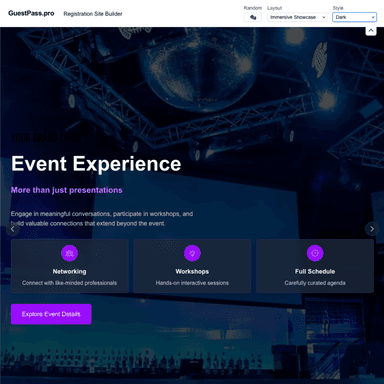Click the GuestPass.pro logo

coord(31,13)
